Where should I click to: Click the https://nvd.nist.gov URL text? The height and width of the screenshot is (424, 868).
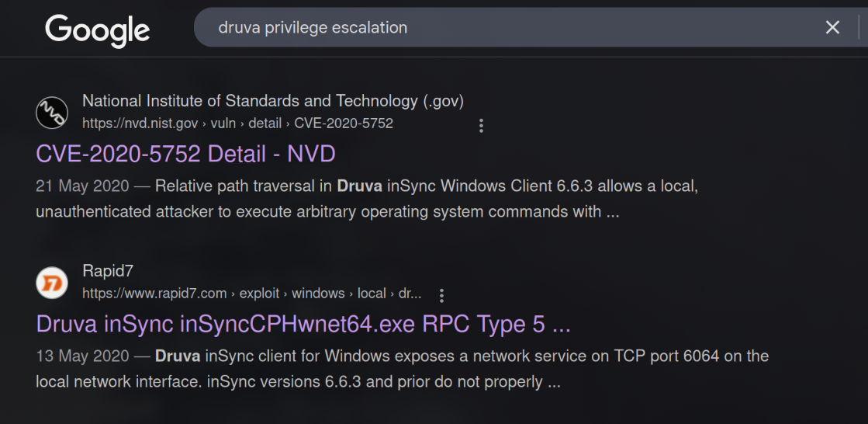(141, 123)
